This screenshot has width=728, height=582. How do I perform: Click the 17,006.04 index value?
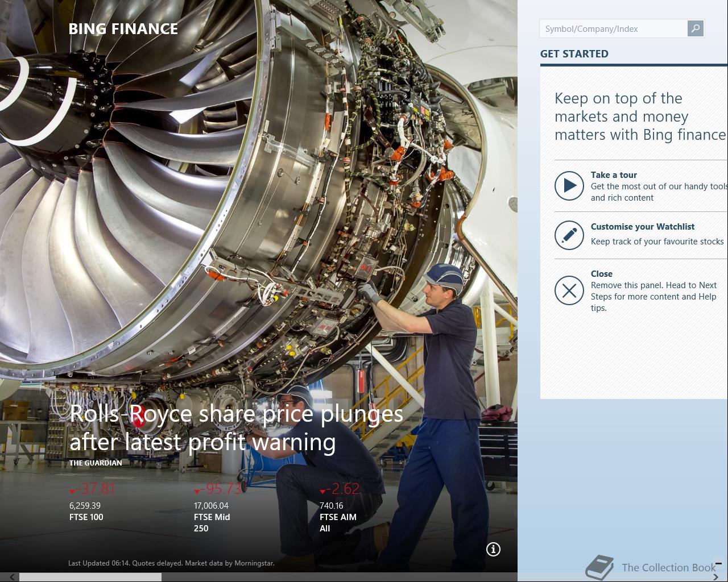[211, 506]
